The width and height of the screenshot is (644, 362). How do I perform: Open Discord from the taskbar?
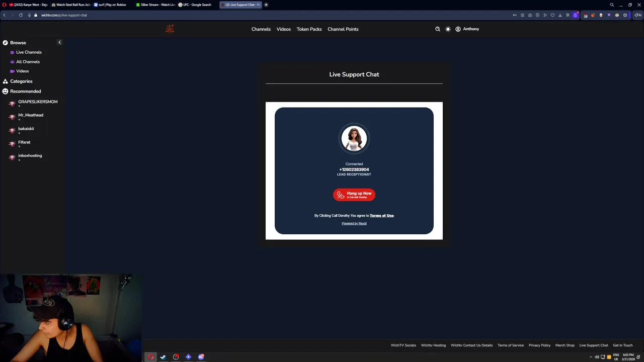[x=201, y=357]
